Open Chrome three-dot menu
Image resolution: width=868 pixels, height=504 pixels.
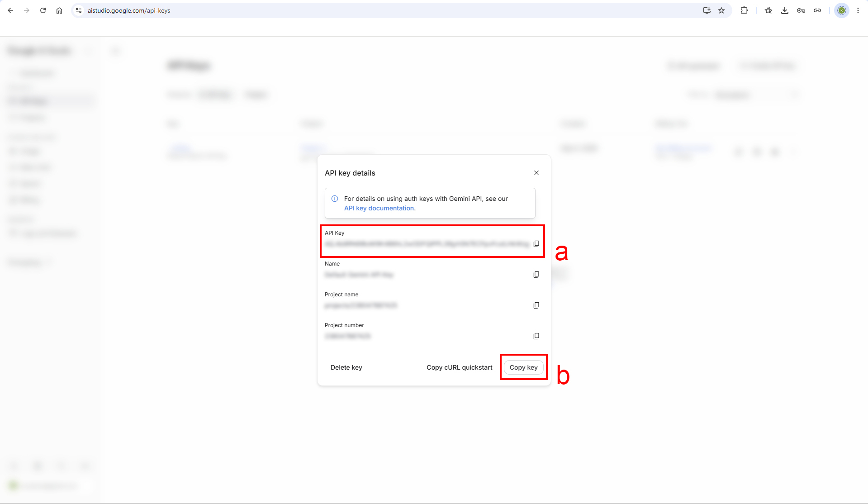[x=858, y=10]
